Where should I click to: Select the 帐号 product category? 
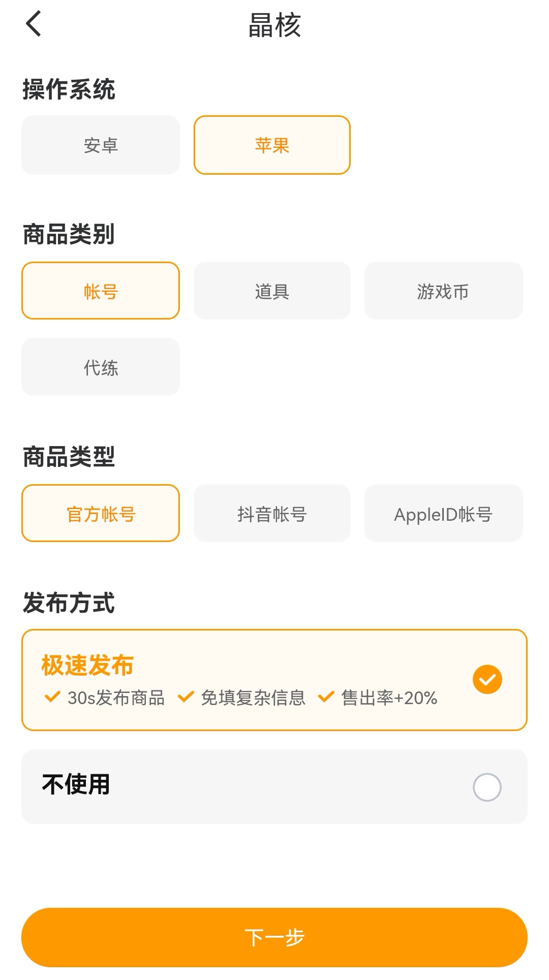click(101, 291)
